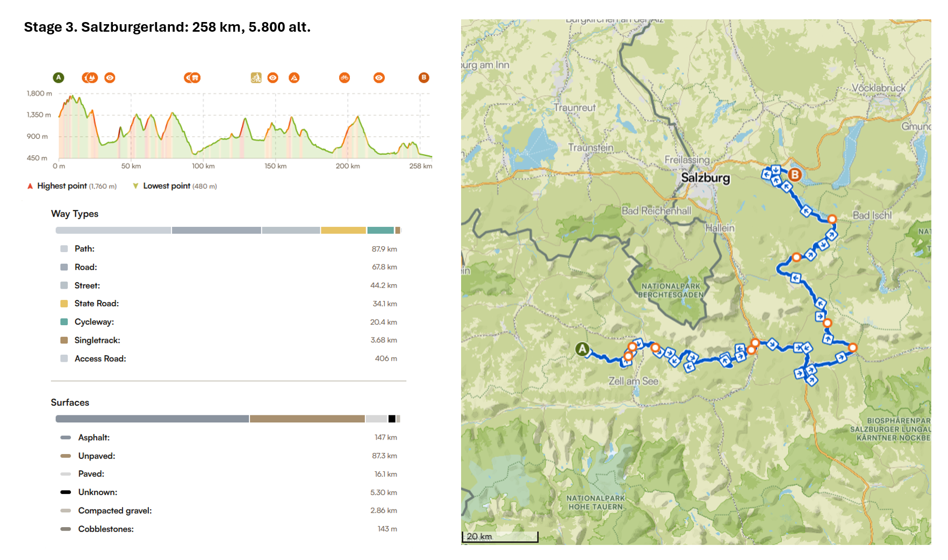The image size is (948, 560).
Task: Click the rightmost eye viewpoint icon
Action: 379,78
